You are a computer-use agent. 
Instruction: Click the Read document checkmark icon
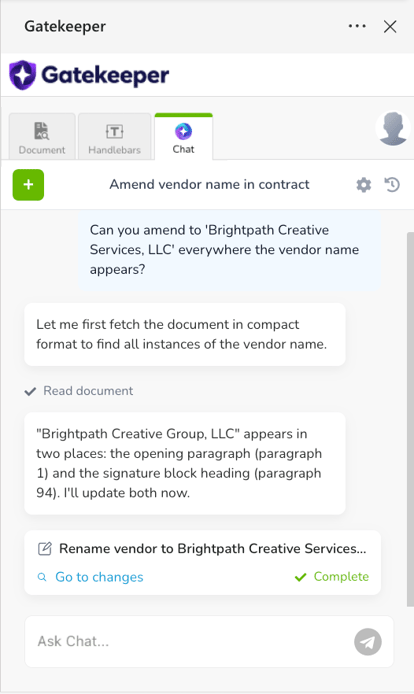30,391
